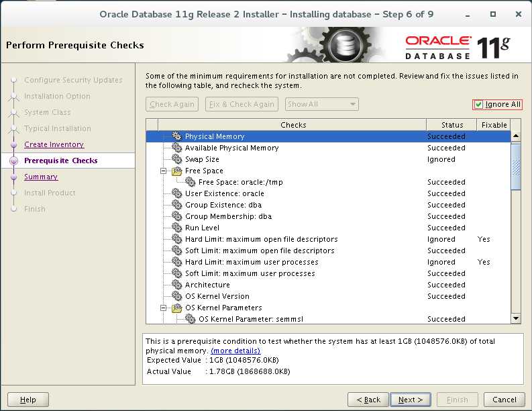Click the Actual Value 1.78GB text

(x=250, y=371)
